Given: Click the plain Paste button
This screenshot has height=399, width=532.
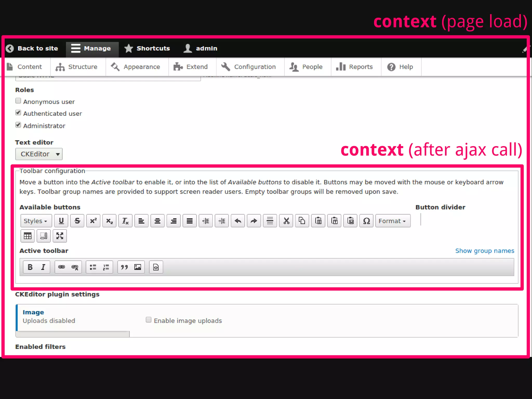Looking at the screenshot, I should 318,221.
